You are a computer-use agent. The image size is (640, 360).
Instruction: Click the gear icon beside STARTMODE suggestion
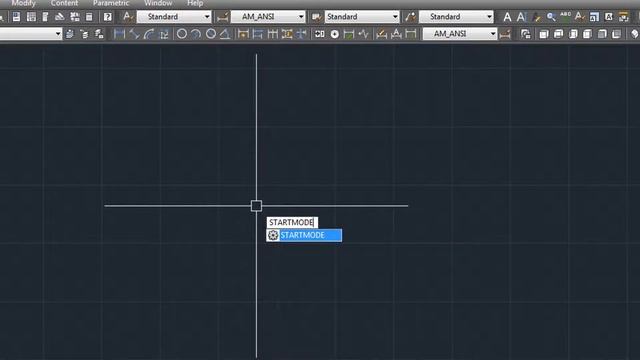point(273,236)
